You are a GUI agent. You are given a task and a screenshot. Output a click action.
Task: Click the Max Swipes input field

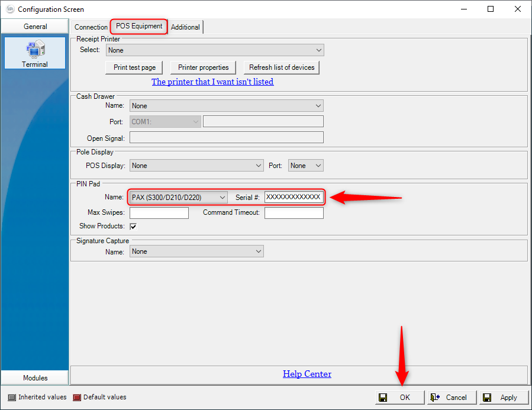tap(159, 213)
